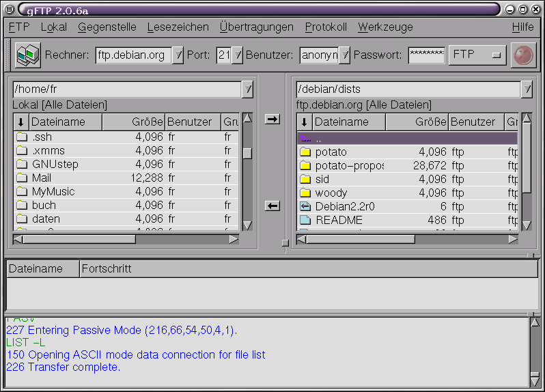Image resolution: width=545 pixels, height=392 pixels.
Task: Expand the Rechner host dropdown
Action: click(x=178, y=55)
